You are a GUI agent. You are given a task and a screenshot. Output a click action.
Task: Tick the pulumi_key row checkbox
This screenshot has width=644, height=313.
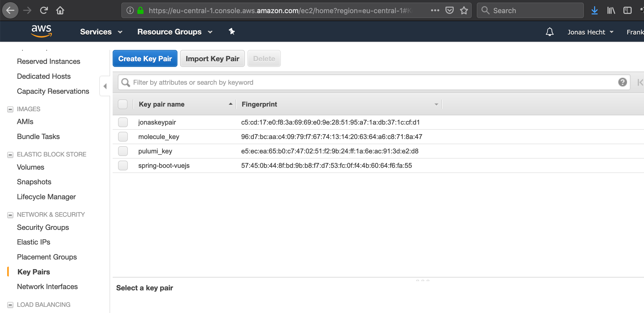[x=123, y=151]
